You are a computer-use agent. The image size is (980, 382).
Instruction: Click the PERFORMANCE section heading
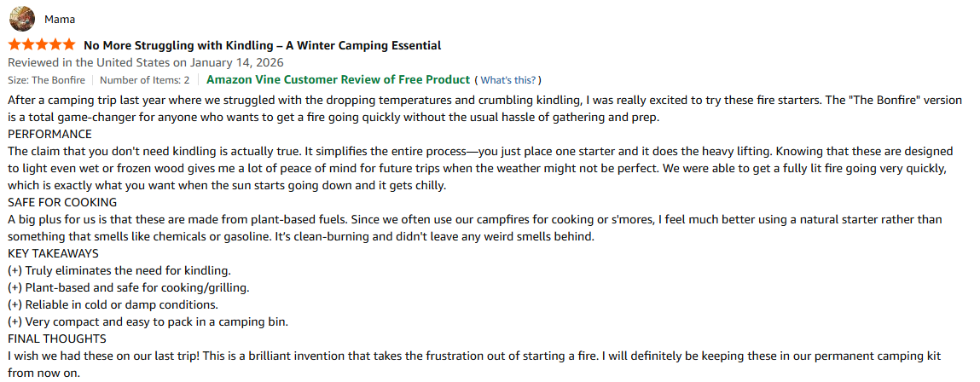49,134
